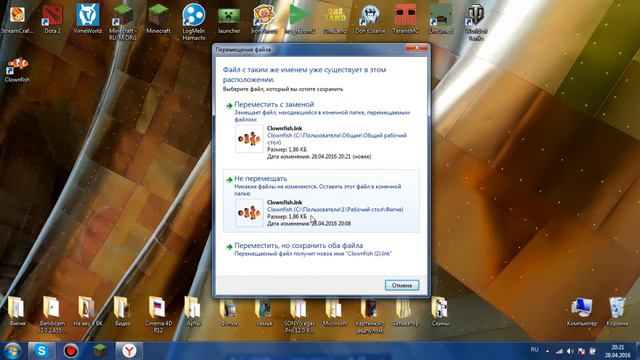The width and height of the screenshot is (640, 360).
Task: Select the green play-arrow desktop icon
Action: point(300,18)
